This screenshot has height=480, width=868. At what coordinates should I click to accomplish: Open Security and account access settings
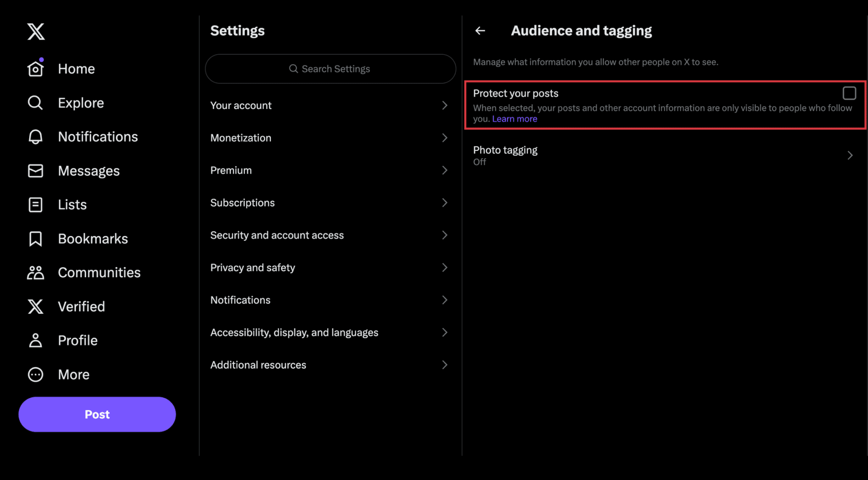click(x=277, y=235)
